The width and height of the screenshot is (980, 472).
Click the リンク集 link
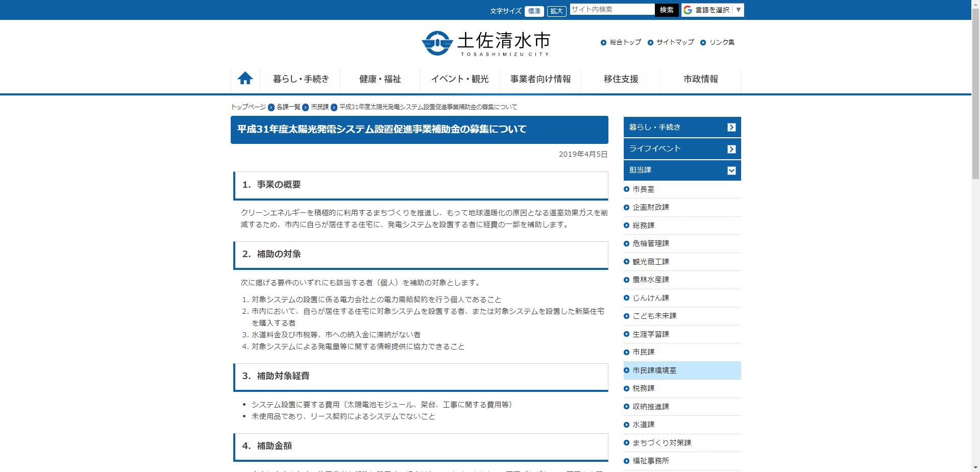click(722, 43)
